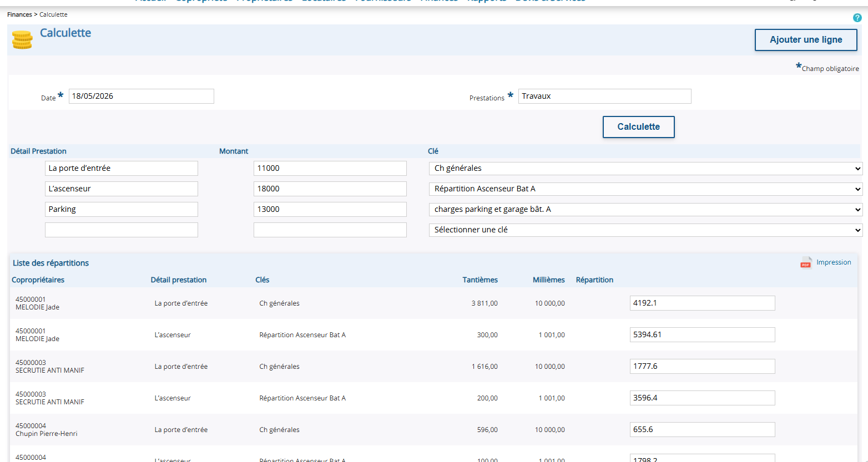868x462 pixels.
Task: Click the Millièmes column header
Action: (549, 280)
